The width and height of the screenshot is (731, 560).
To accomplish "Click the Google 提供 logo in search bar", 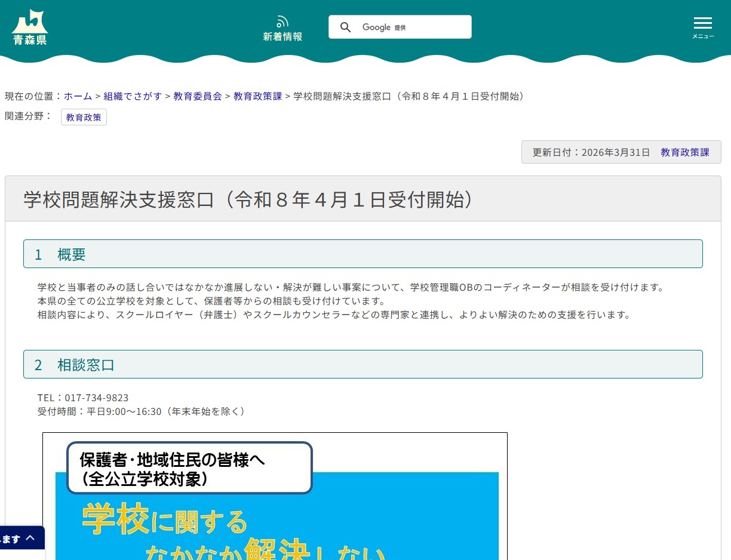I will (384, 27).
